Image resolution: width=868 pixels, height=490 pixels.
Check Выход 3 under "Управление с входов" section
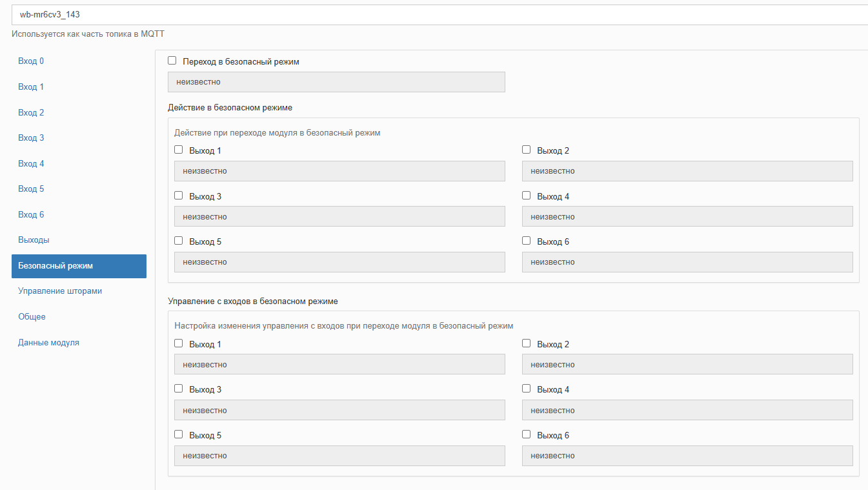click(x=179, y=389)
